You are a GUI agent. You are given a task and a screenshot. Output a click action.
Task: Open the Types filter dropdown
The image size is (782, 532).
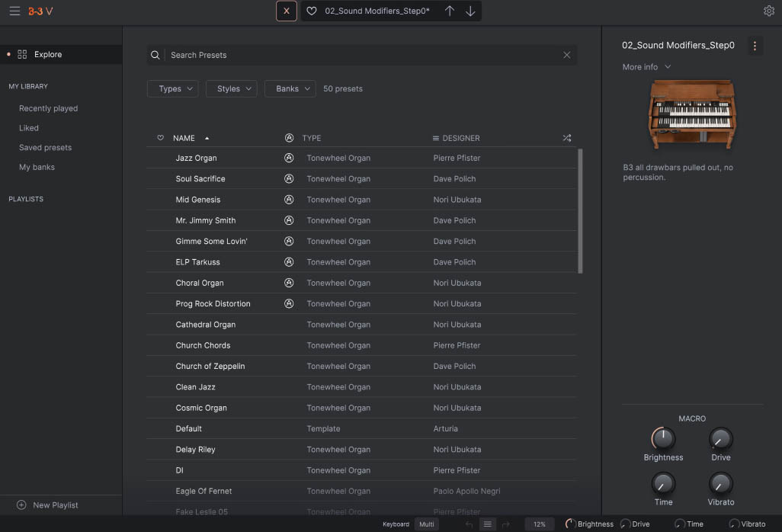coord(172,88)
